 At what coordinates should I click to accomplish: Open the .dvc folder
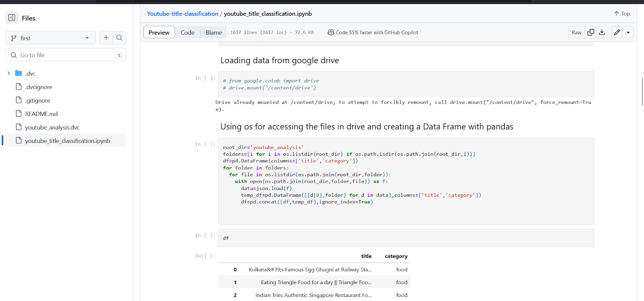tap(31, 73)
